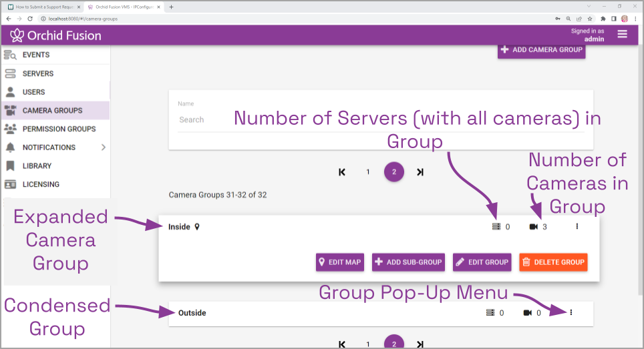
Task: Click the Licensing card icon
Action: pyautogui.click(x=10, y=184)
